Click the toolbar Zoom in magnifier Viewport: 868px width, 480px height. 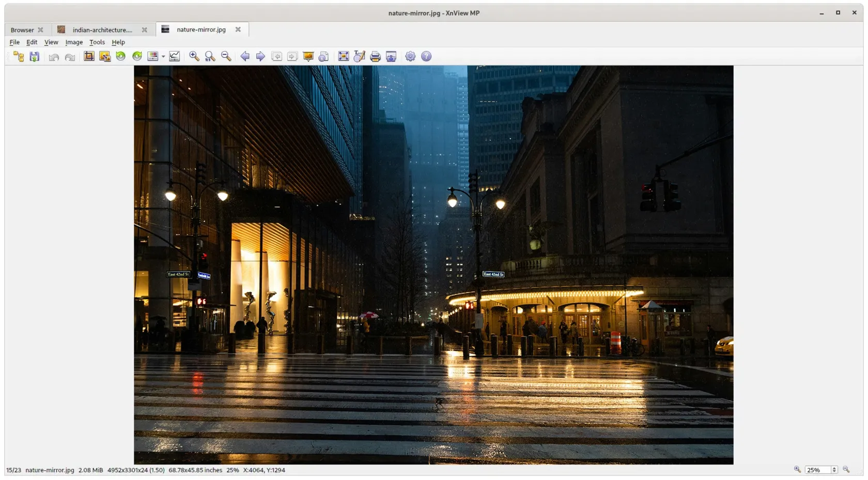[x=194, y=57]
